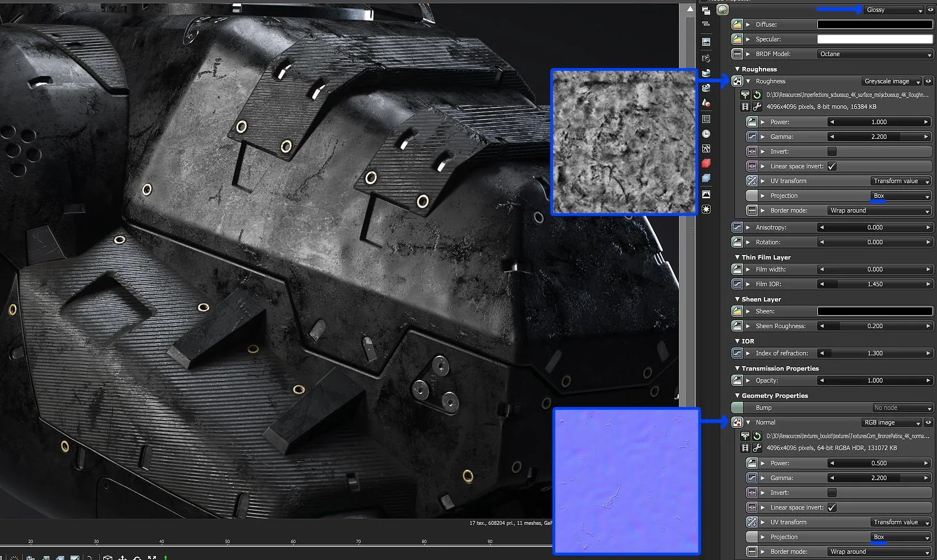Expand the Diffuse row arrow

[748, 24]
